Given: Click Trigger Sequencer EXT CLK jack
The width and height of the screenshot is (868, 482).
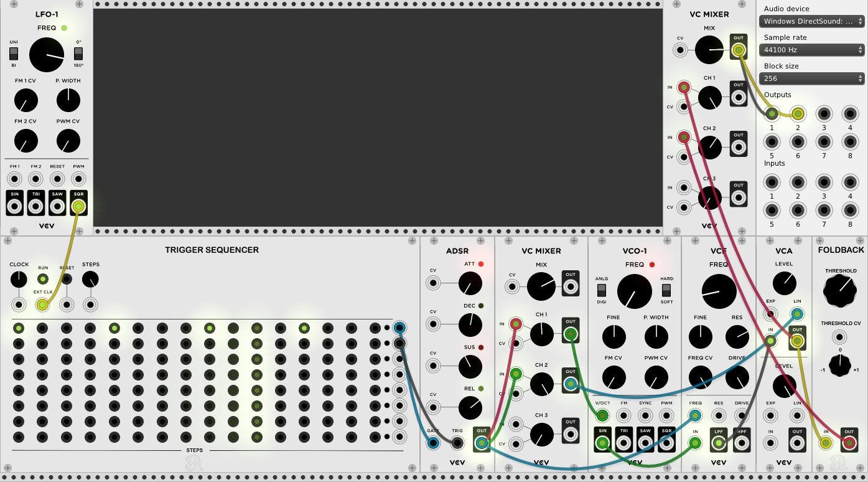Looking at the screenshot, I should coord(43,305).
